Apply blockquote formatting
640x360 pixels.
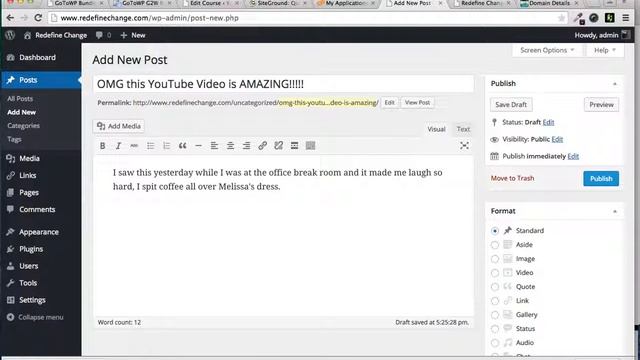pyautogui.click(x=182, y=146)
